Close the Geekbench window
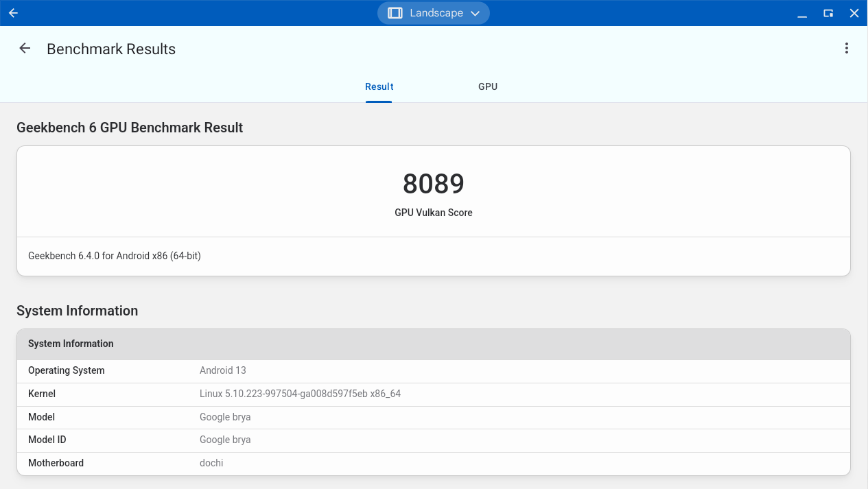This screenshot has height=489, width=868. click(x=854, y=13)
